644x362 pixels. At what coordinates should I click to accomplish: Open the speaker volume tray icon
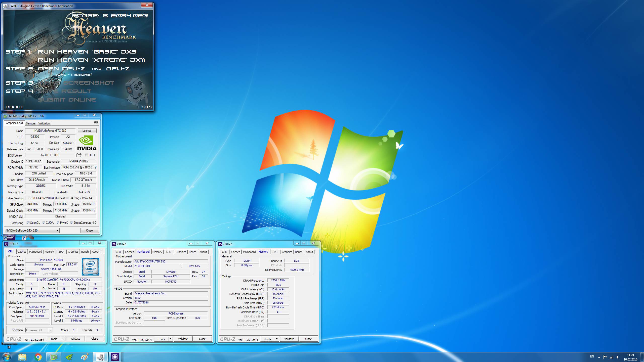coord(618,357)
